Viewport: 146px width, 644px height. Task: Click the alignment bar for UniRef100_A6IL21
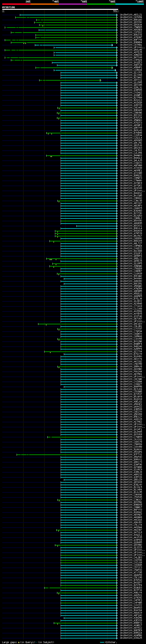[x=69, y=15]
